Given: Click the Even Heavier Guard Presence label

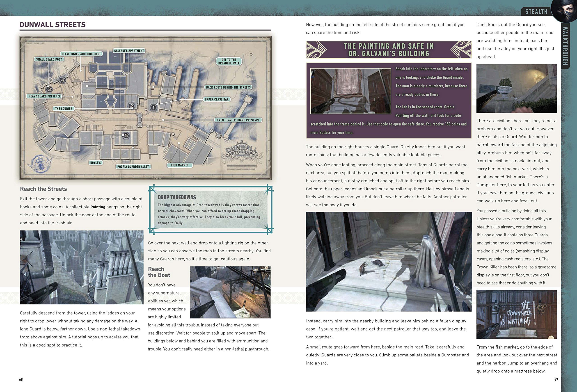Looking at the screenshot, I should [x=238, y=120].
